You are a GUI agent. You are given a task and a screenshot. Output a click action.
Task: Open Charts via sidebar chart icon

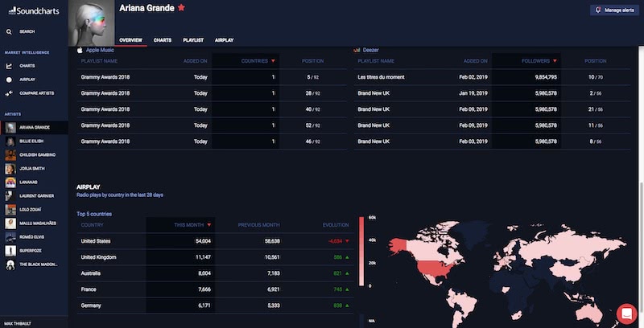tap(9, 65)
